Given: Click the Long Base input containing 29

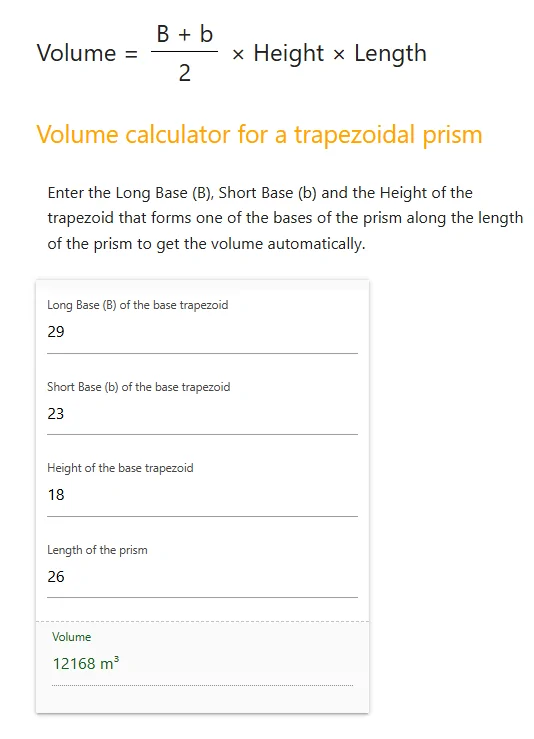Looking at the screenshot, I should [202, 332].
